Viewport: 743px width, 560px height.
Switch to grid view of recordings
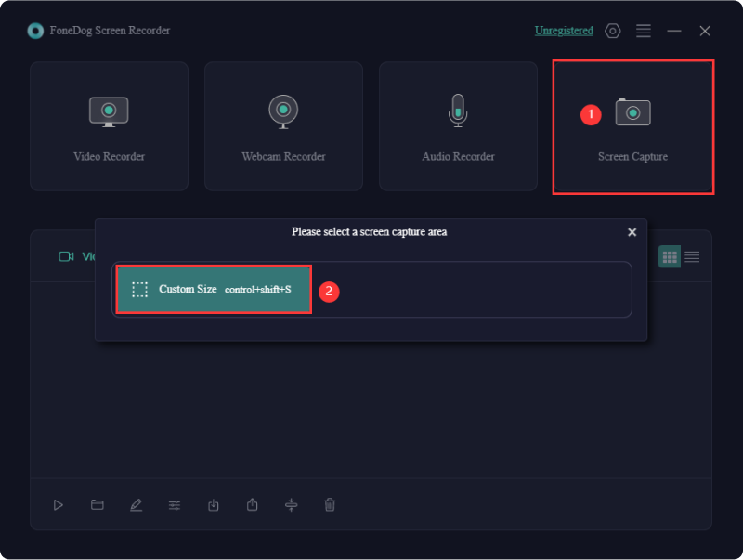coord(670,257)
